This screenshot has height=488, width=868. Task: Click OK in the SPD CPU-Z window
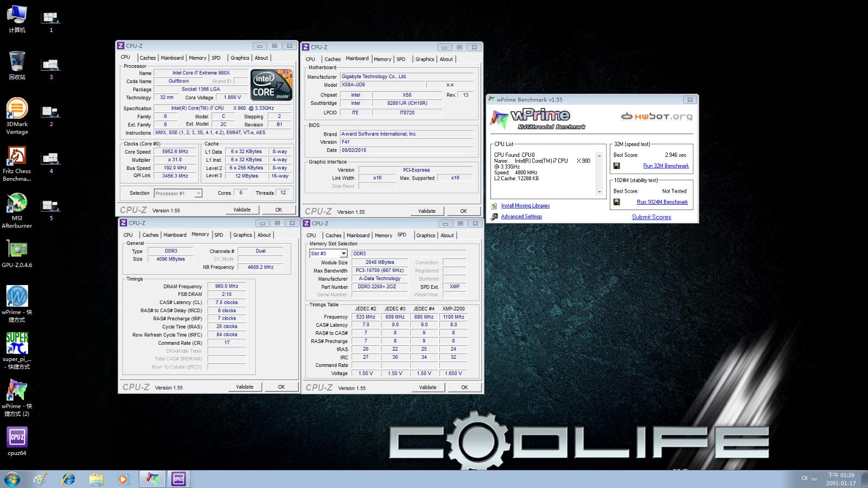464,388
